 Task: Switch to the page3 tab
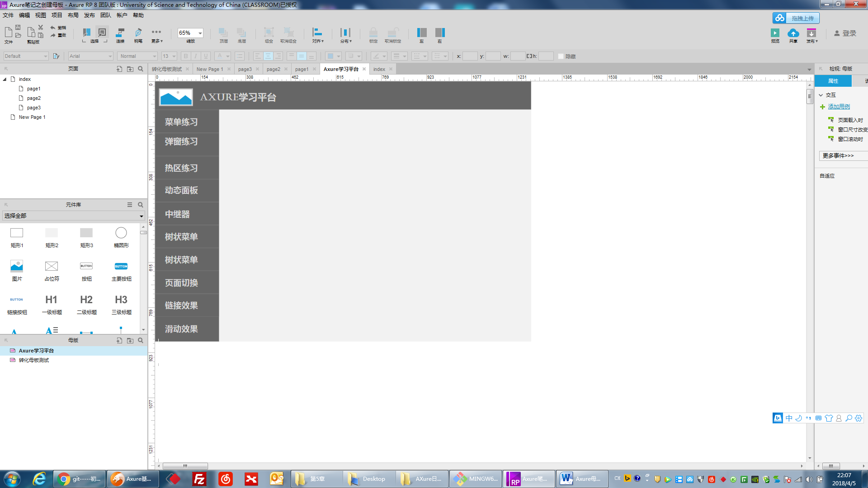pos(245,69)
